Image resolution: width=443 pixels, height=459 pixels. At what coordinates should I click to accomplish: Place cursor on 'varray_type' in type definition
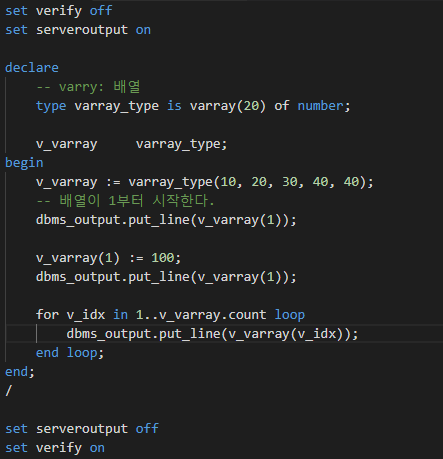point(116,106)
